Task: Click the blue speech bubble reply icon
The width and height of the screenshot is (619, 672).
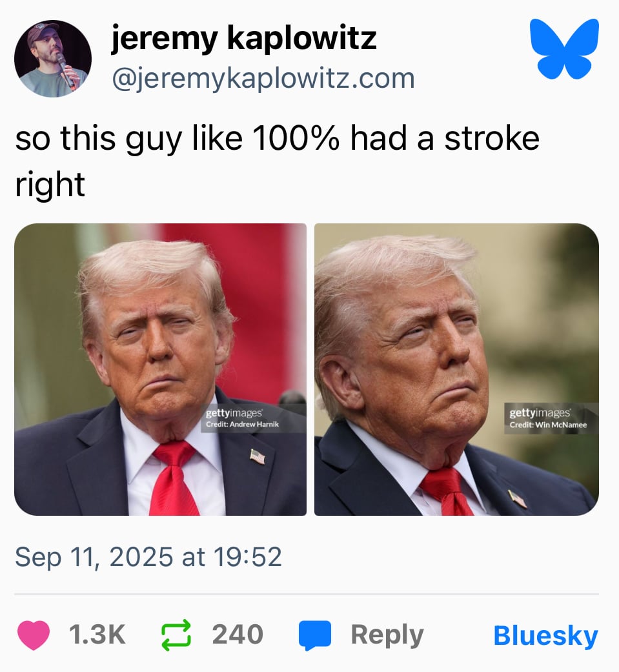Action: pyautogui.click(x=315, y=635)
